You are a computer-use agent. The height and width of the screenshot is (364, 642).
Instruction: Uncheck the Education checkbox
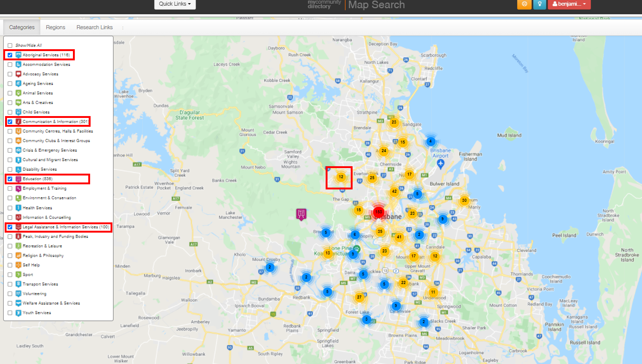point(10,179)
